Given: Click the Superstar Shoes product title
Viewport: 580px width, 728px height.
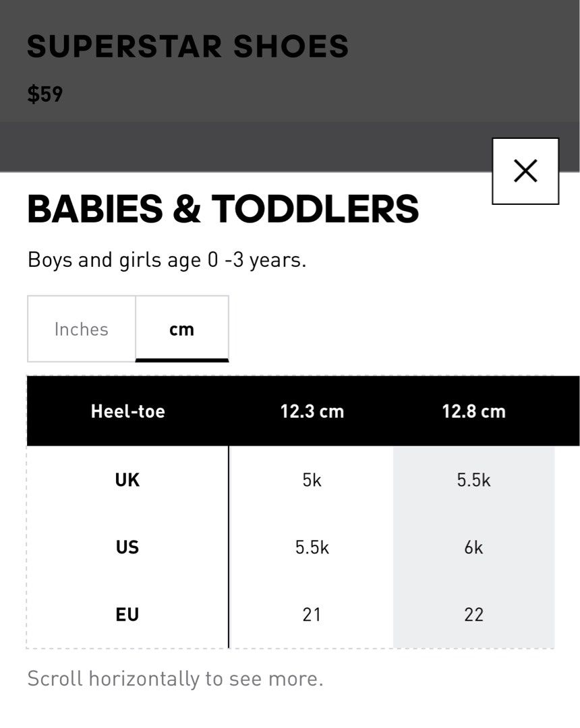Looking at the screenshot, I should pyautogui.click(x=187, y=47).
